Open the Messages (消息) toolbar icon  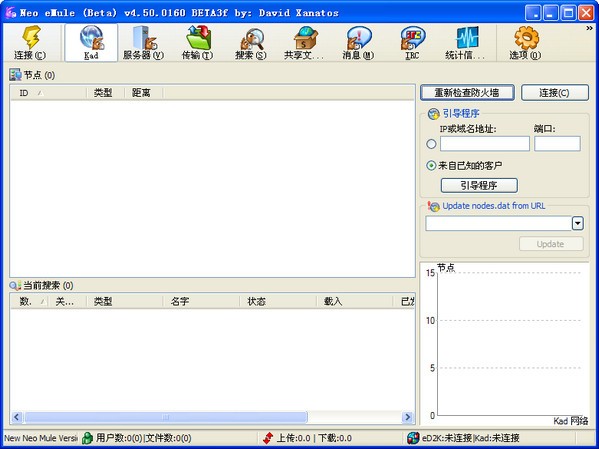pos(358,37)
